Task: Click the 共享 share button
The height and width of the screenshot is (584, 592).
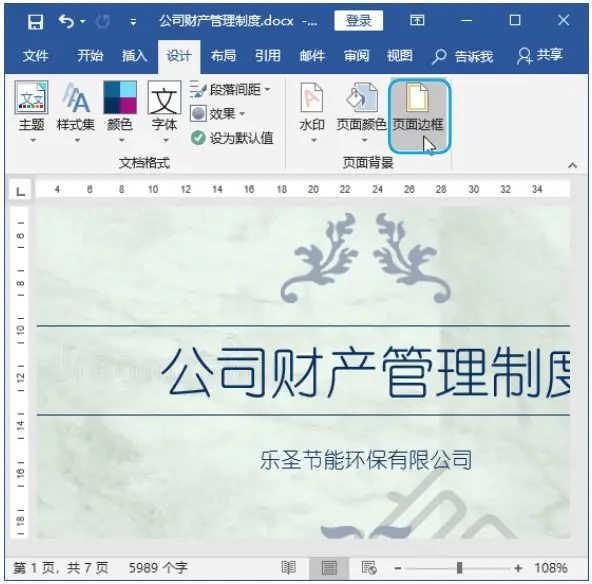Action: 540,55
